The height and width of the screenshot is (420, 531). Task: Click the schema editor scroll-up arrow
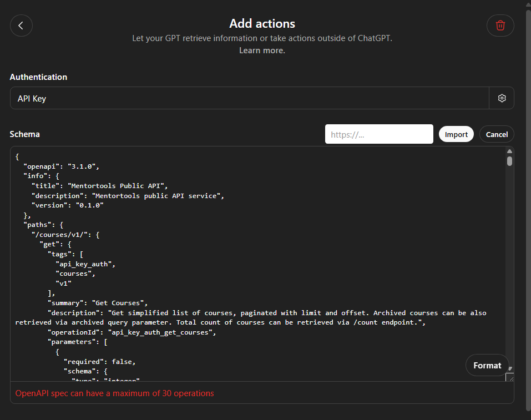click(509, 151)
